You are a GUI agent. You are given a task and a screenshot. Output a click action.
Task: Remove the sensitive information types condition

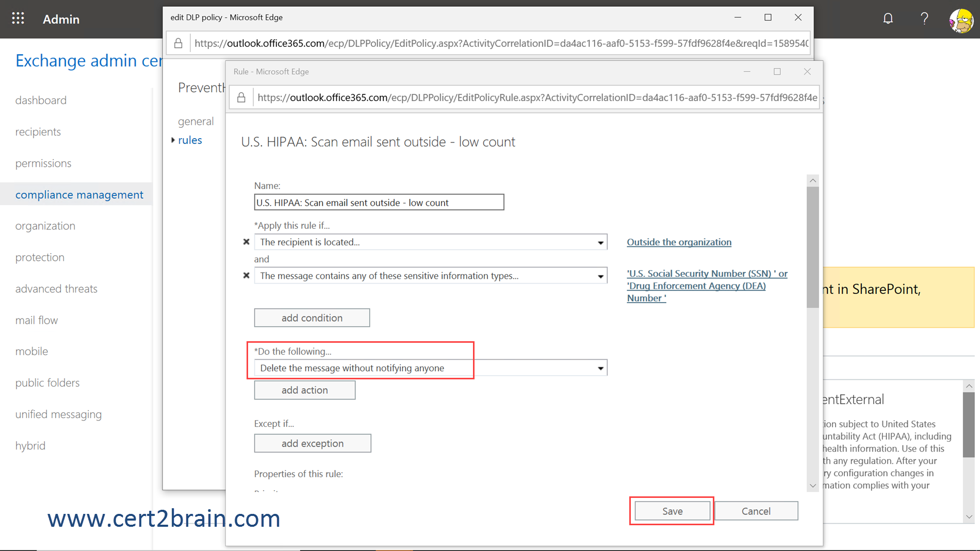[246, 276]
